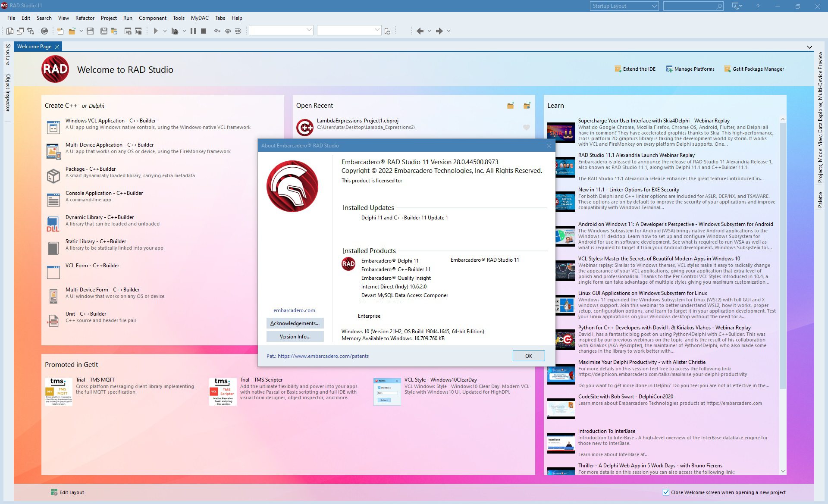The height and width of the screenshot is (504, 828).
Task: Click the Windows VCL Application icon
Action: [53, 127]
